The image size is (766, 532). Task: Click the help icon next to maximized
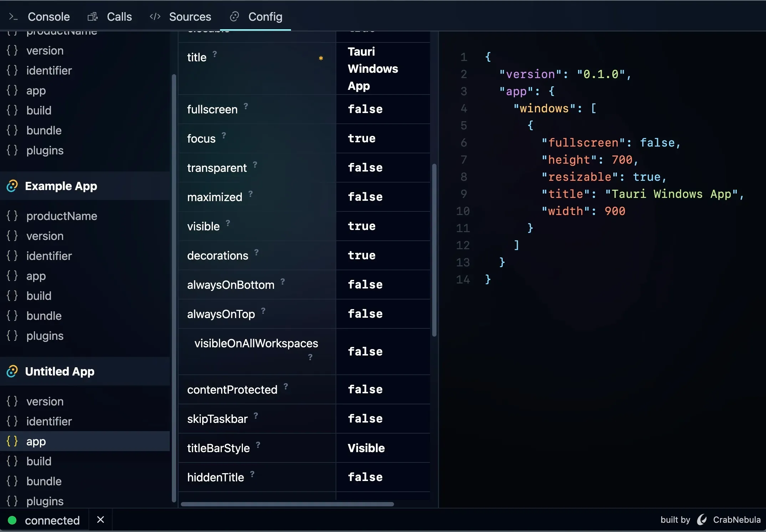click(250, 194)
